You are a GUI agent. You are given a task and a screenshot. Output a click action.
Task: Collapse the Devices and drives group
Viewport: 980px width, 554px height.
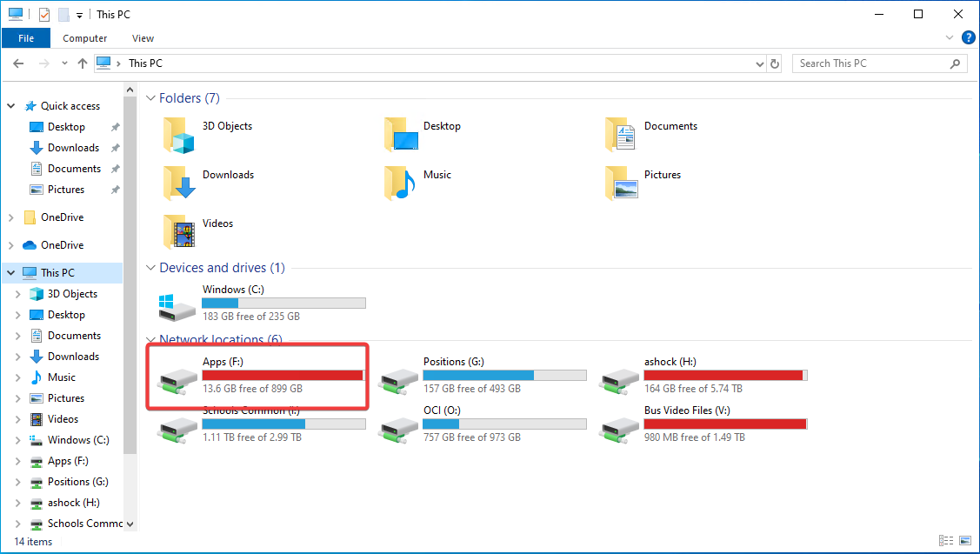[150, 269]
